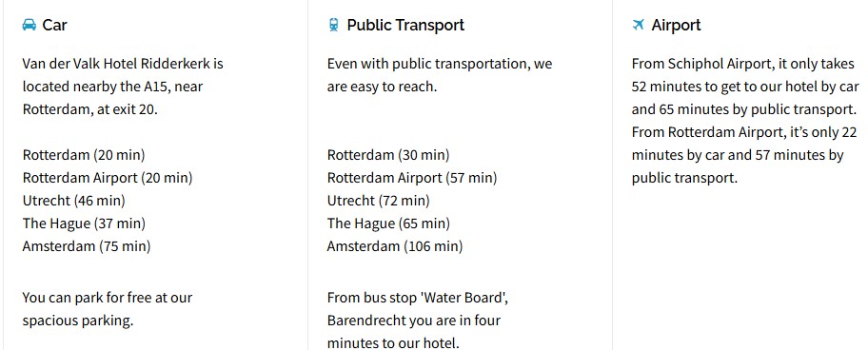868x350 pixels.
Task: Click the free parking text
Action: click(x=108, y=309)
